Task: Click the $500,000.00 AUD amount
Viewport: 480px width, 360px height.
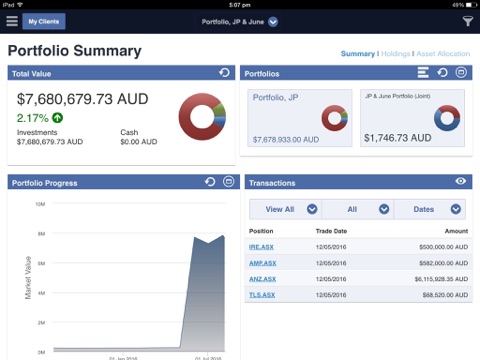Action: point(444,247)
